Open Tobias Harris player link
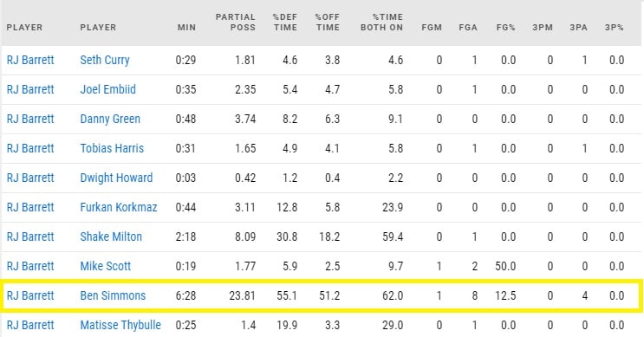The image size is (644, 337). [x=112, y=148]
